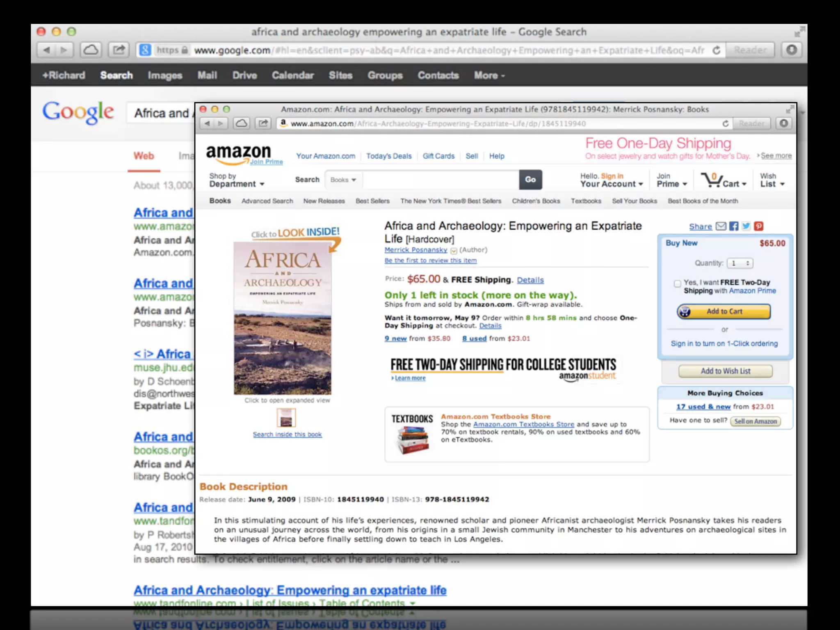The image size is (840, 630).
Task: Expand the Books search category dropdown
Action: (343, 180)
